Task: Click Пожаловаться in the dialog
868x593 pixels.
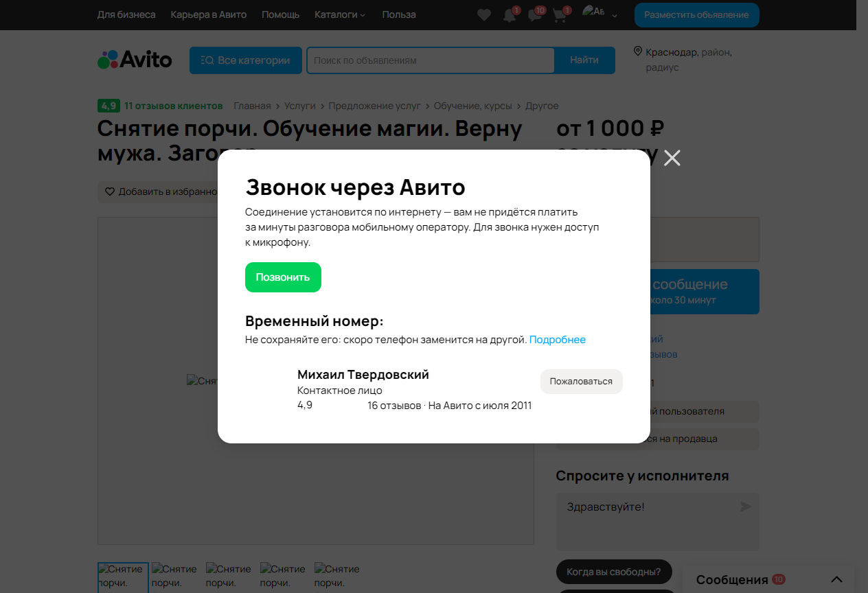Action: coord(581,382)
